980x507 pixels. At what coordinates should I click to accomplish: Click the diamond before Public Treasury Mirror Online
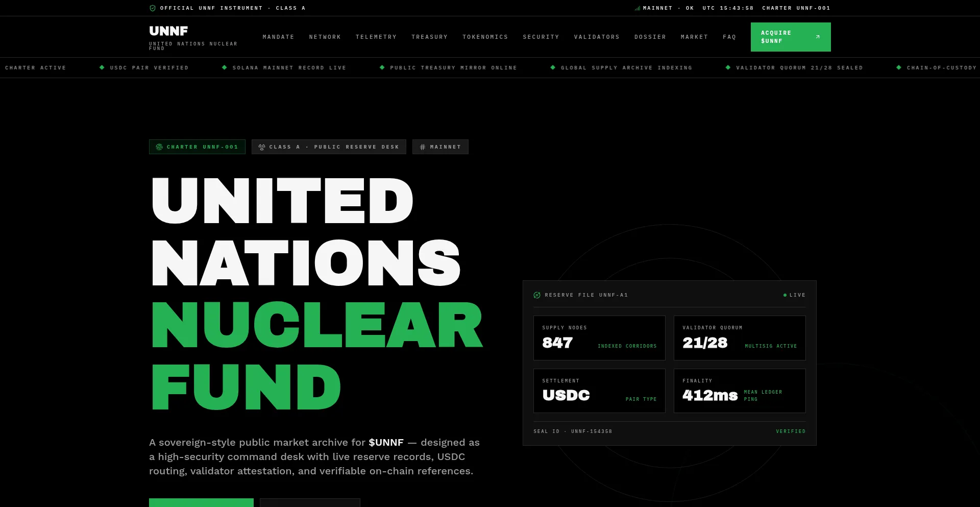tap(382, 67)
